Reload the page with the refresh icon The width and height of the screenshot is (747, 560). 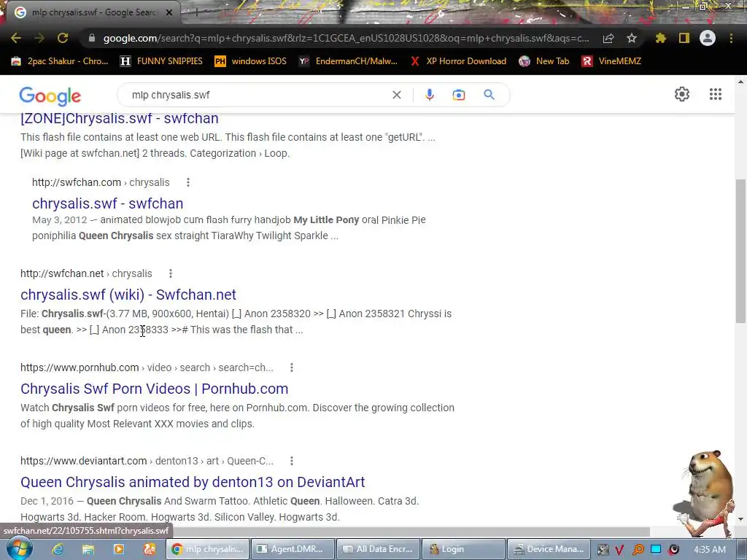coord(63,38)
